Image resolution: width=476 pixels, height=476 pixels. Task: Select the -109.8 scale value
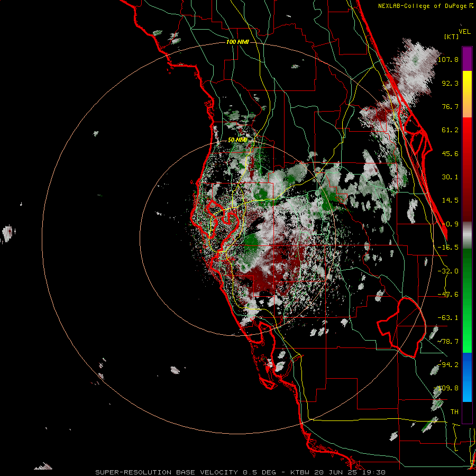(446, 388)
